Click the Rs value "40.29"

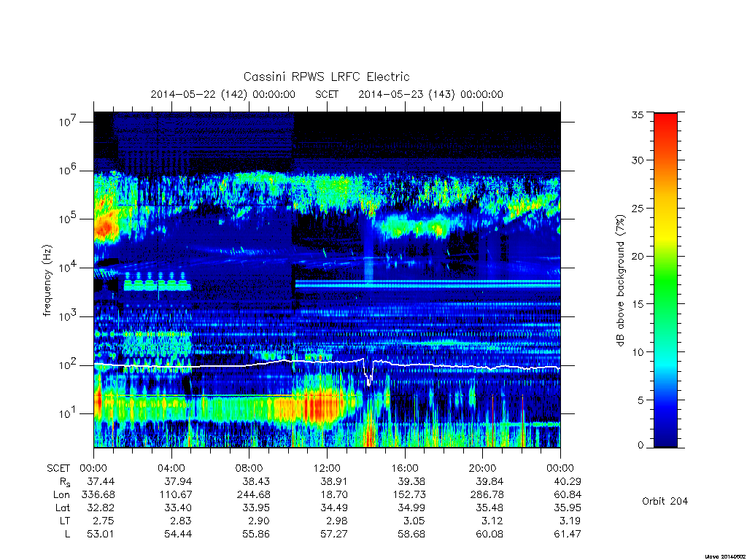568,481
